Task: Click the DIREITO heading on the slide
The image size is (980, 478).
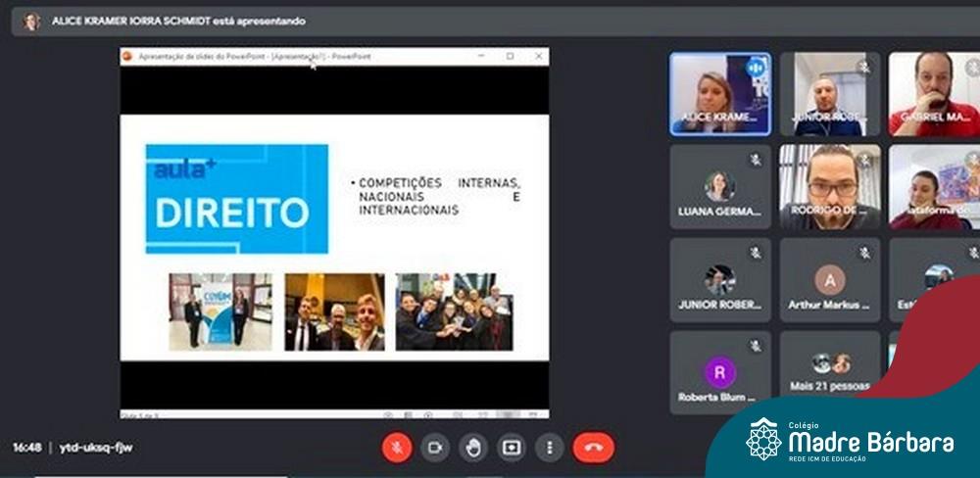Action: (x=232, y=213)
